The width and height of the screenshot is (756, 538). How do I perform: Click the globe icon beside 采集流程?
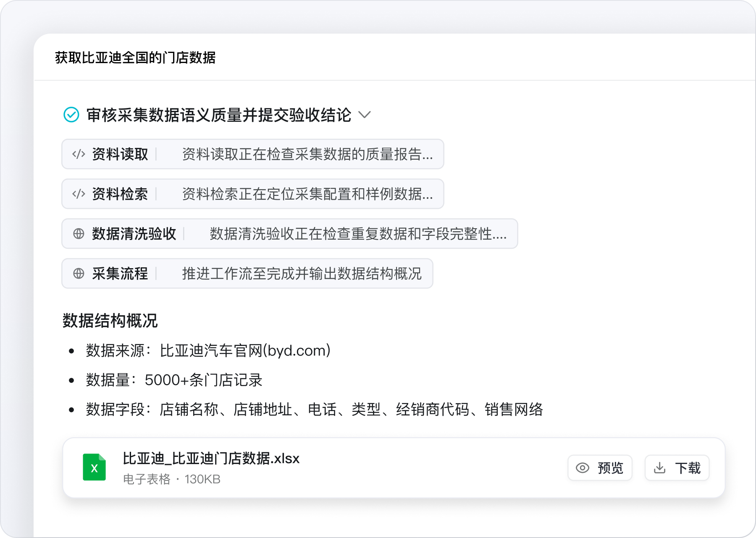[79, 274]
